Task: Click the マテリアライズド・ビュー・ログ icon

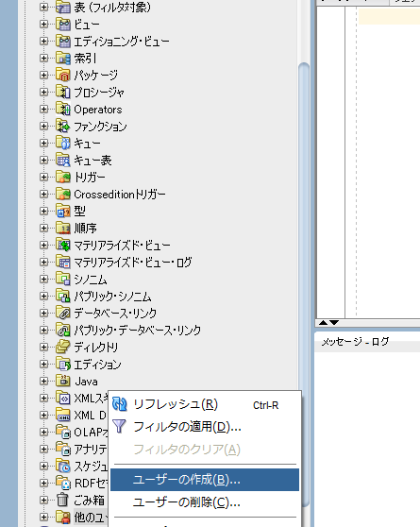Action: (63, 263)
